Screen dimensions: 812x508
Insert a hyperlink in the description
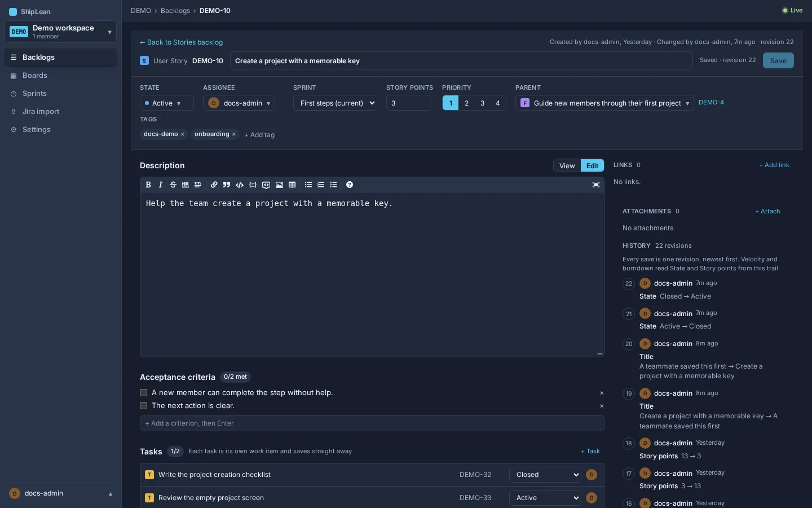point(214,185)
